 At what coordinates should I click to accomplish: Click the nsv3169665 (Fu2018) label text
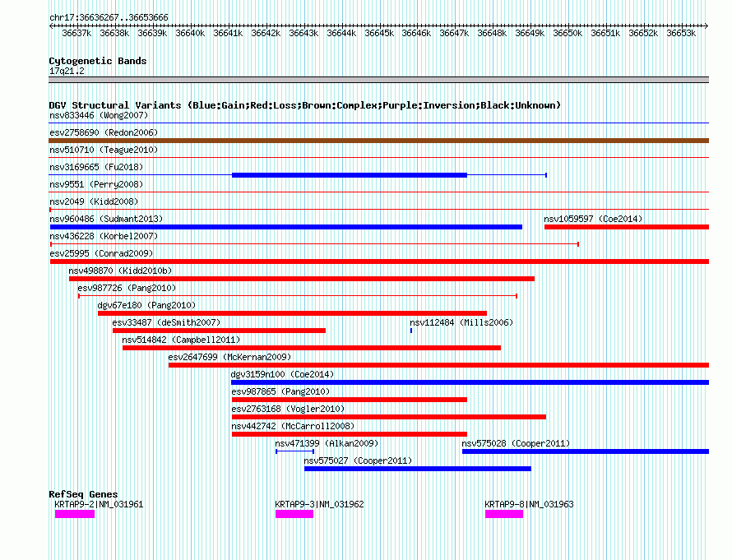[96, 167]
